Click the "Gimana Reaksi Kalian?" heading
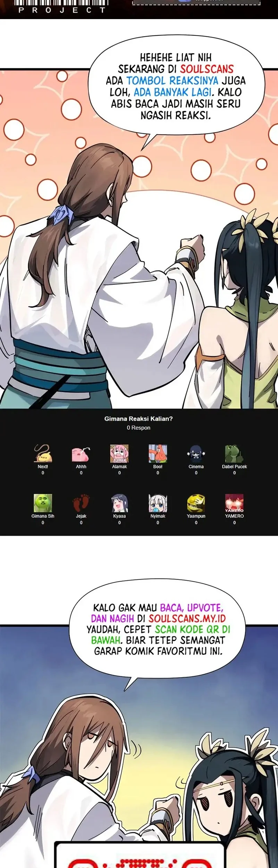Screen dimensions: 278x868 [x=138, y=419]
